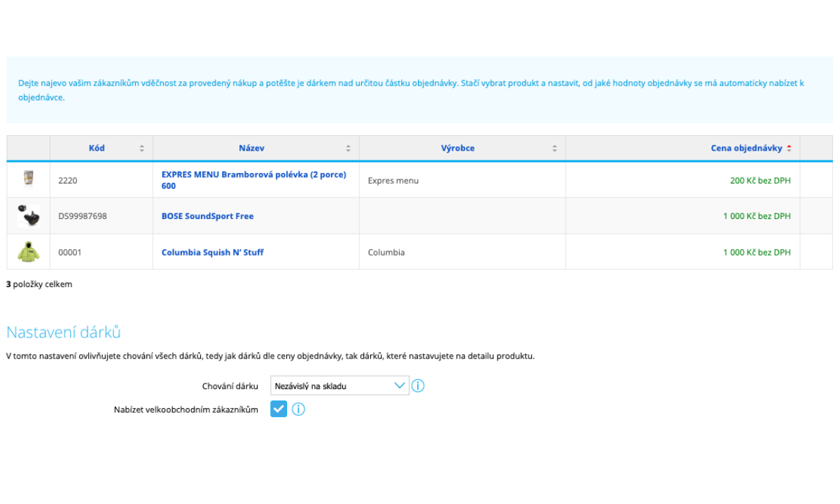Open Columbia jacket thumbnail image
This screenshot has height=504, width=840.
[x=29, y=252]
